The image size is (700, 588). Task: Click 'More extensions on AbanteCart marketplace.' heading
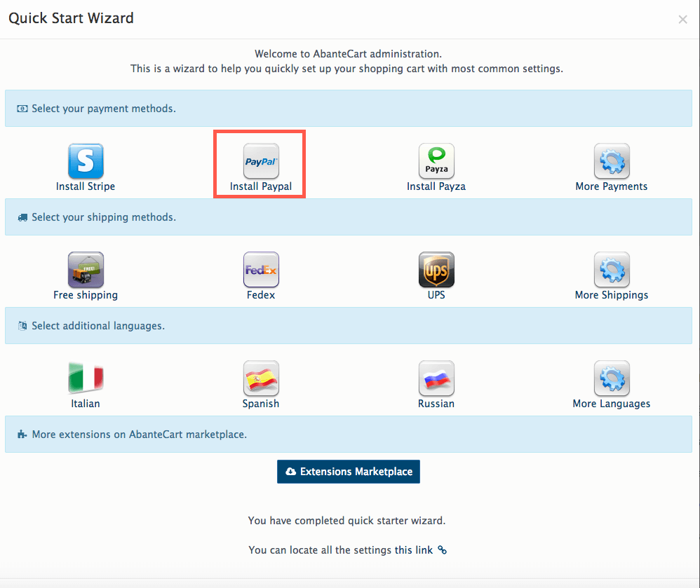(140, 435)
